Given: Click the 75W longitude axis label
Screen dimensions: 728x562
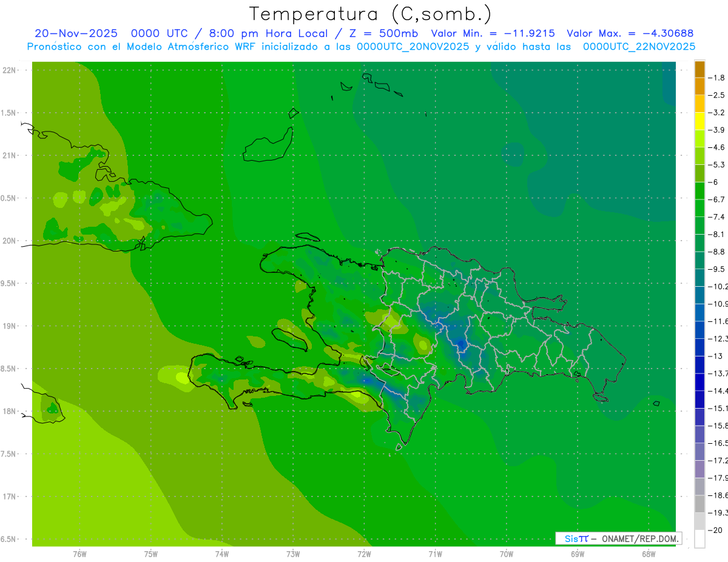Looking at the screenshot, I should 151,554.
